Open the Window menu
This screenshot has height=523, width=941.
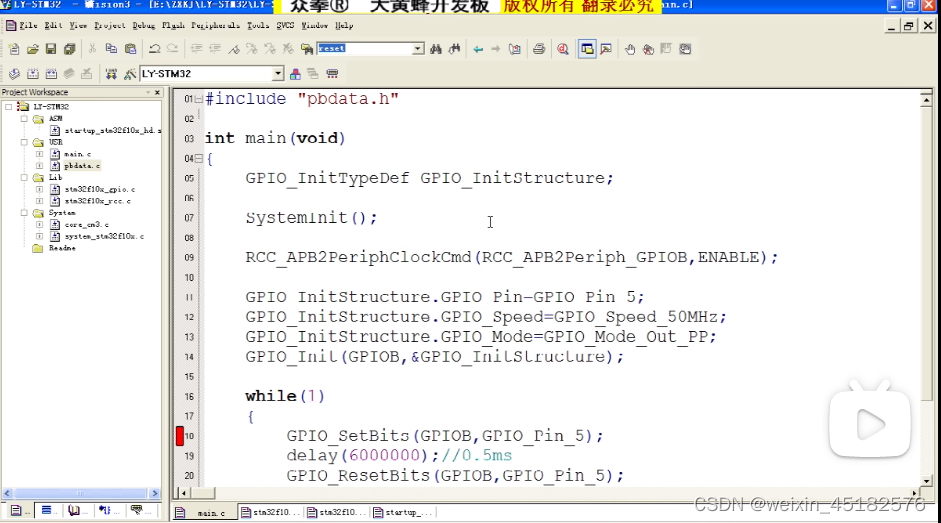[314, 25]
